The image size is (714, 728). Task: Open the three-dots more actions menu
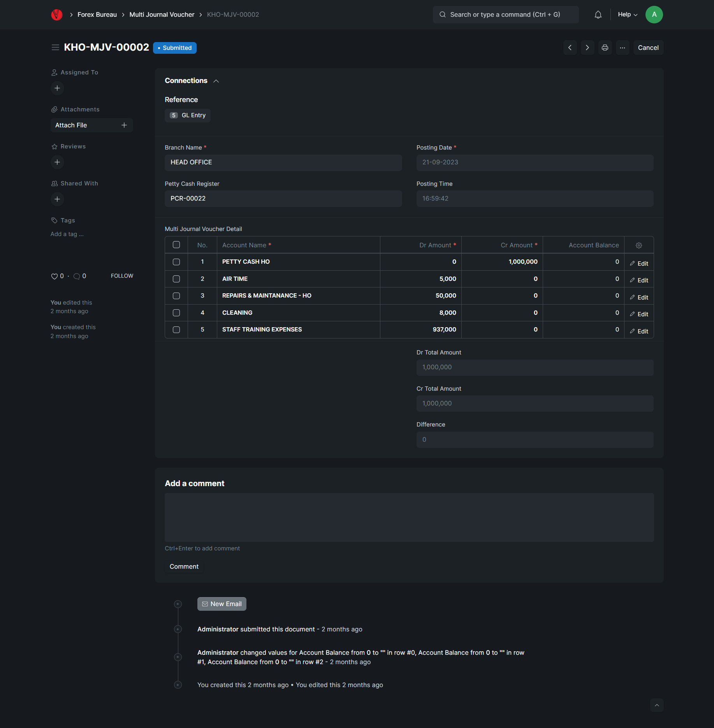(623, 48)
